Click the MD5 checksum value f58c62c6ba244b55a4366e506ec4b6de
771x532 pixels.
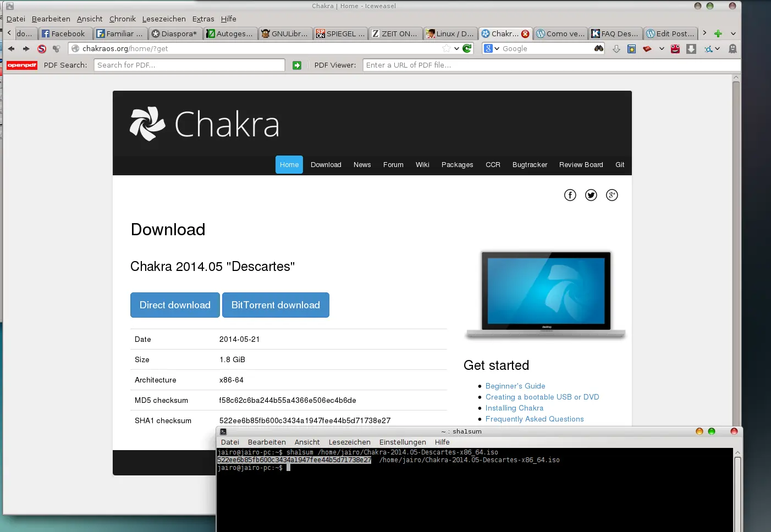point(288,400)
